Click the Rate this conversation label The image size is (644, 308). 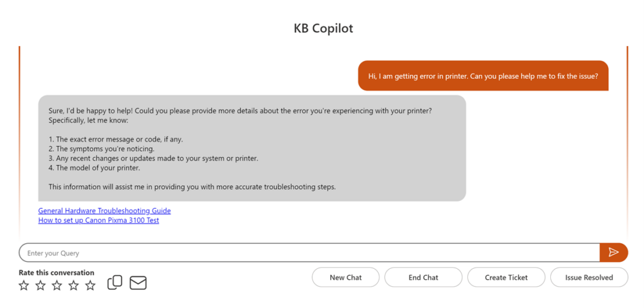[57, 272]
